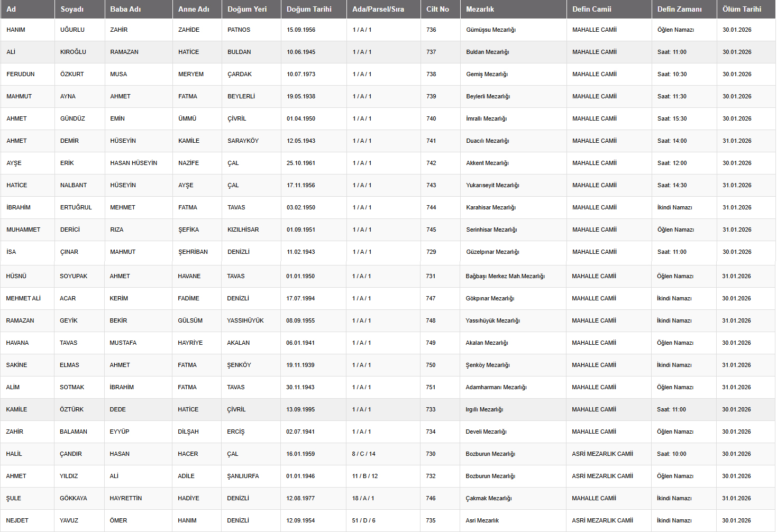Click the Anne Adı column header
Viewport: 777px width, 532px height.
pos(194,9)
